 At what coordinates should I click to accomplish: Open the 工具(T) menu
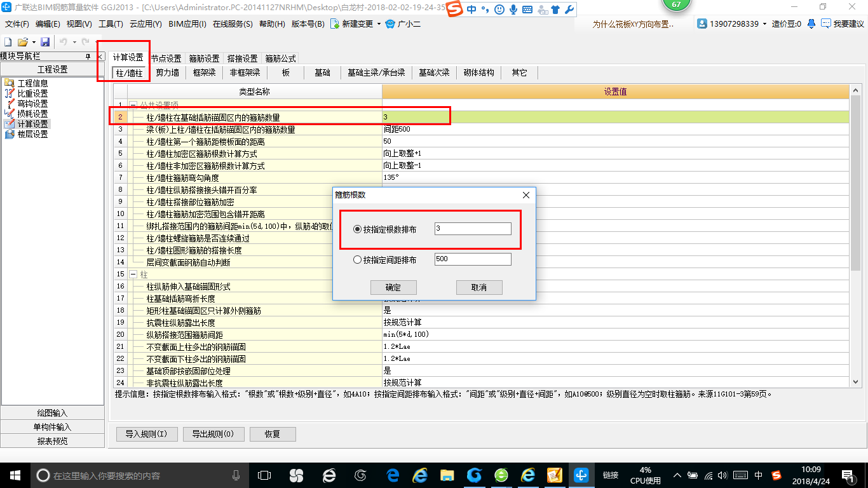click(x=111, y=24)
